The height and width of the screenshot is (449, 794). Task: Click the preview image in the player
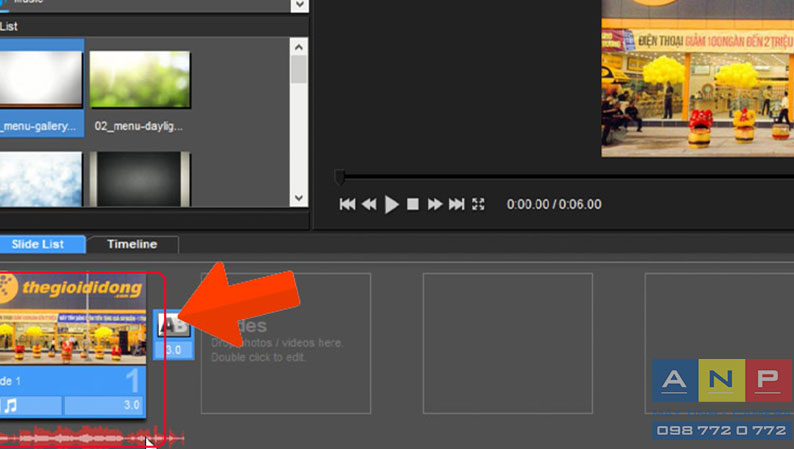(697, 78)
